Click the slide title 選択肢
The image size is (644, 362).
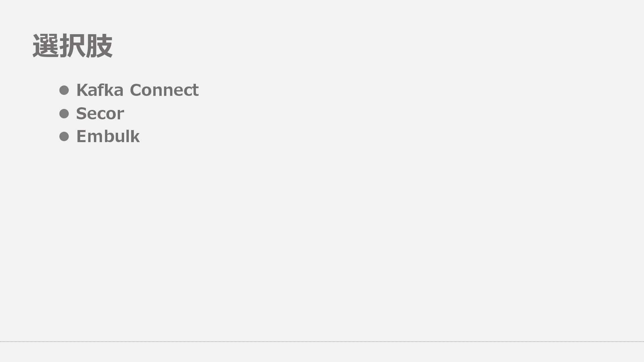(x=72, y=46)
